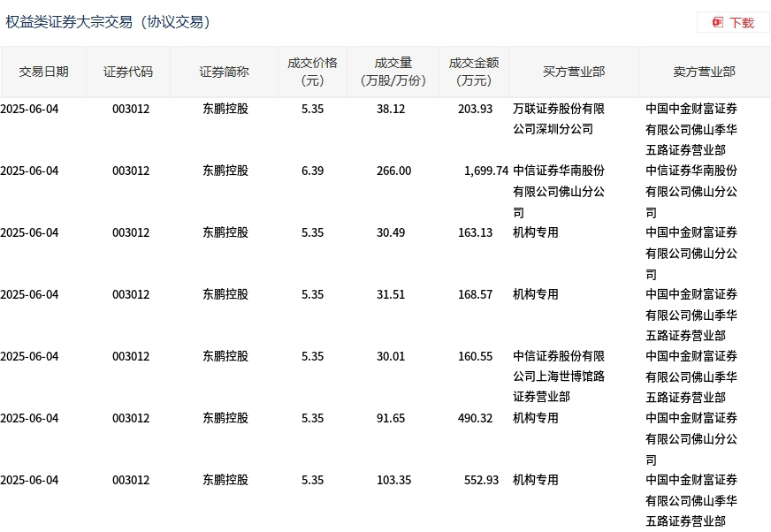
Task: Click the volume cell 31.51
Action: pyautogui.click(x=391, y=294)
